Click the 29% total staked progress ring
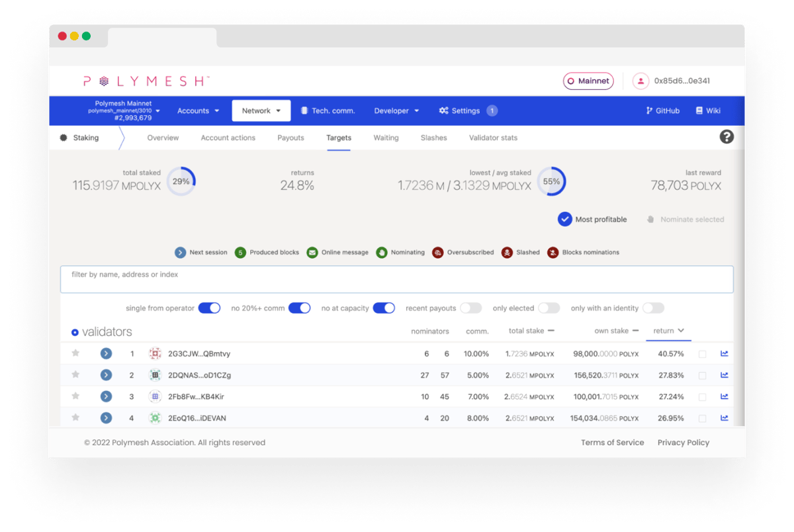794x532 pixels. pyautogui.click(x=181, y=181)
